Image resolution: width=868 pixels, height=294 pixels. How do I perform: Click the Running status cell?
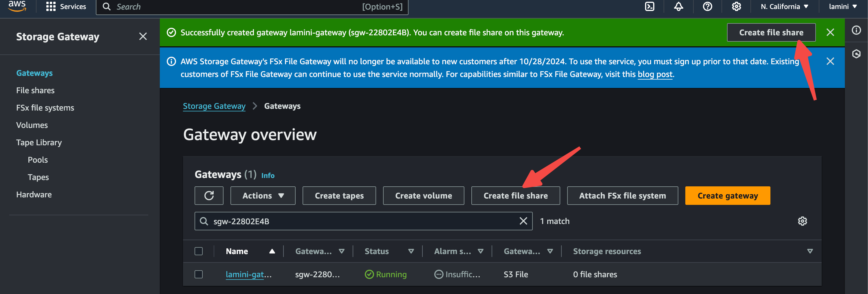tap(385, 274)
